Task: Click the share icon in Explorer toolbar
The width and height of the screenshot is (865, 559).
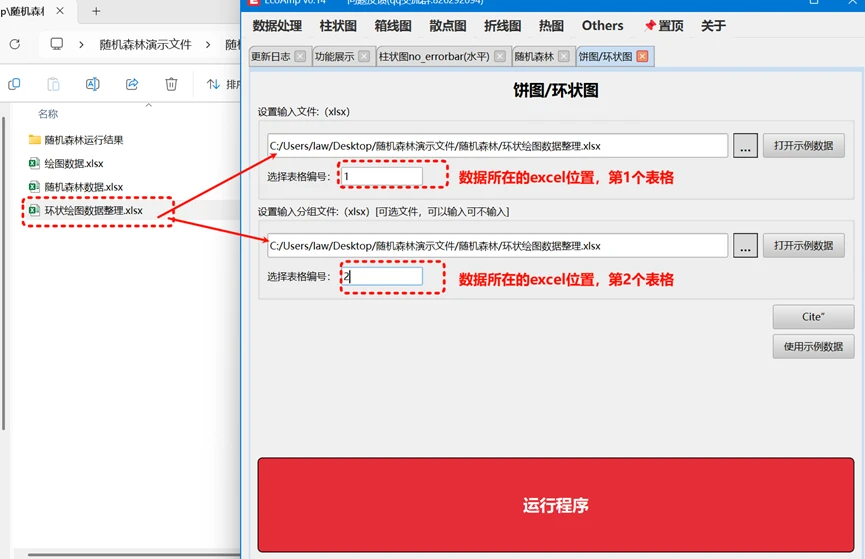Action: click(132, 85)
